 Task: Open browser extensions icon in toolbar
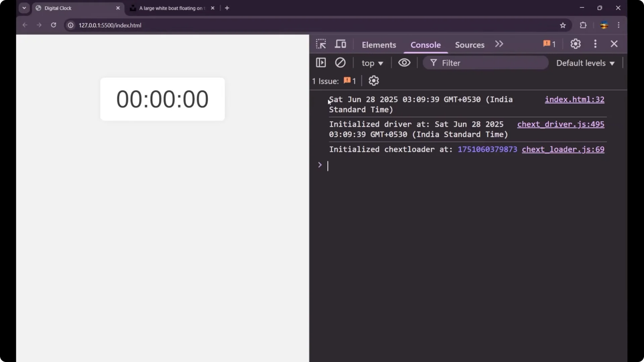point(583,25)
